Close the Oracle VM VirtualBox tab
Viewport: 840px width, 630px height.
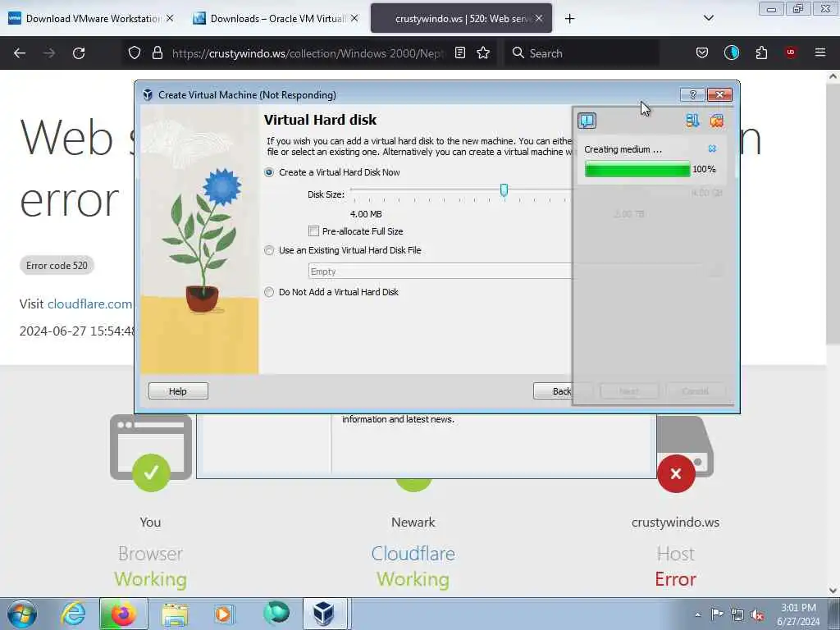pos(354,18)
